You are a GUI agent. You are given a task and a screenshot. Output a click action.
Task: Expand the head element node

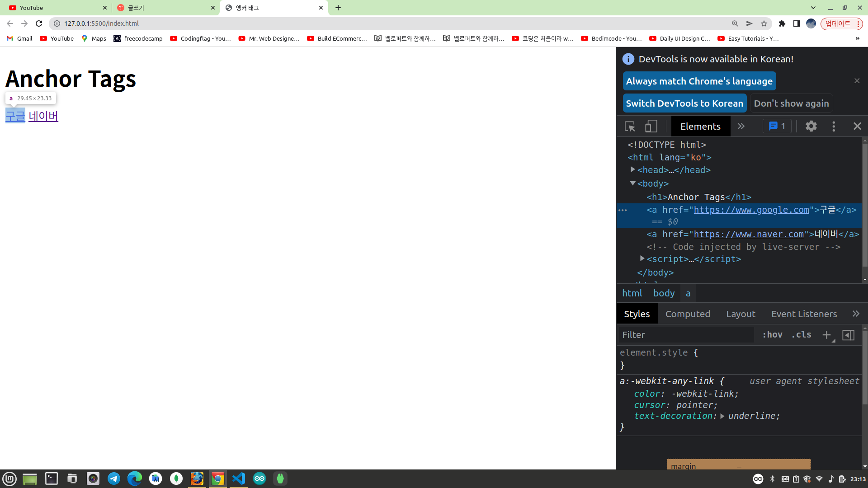[x=633, y=169]
